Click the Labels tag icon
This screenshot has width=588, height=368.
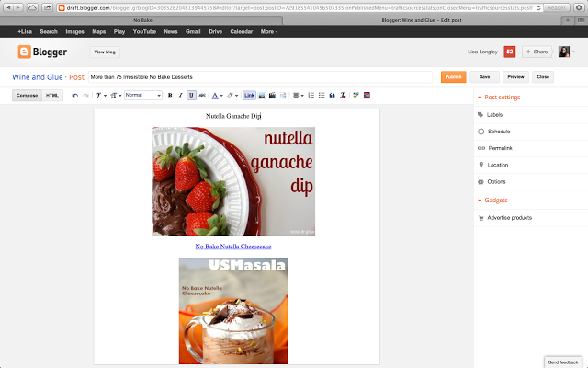[481, 115]
